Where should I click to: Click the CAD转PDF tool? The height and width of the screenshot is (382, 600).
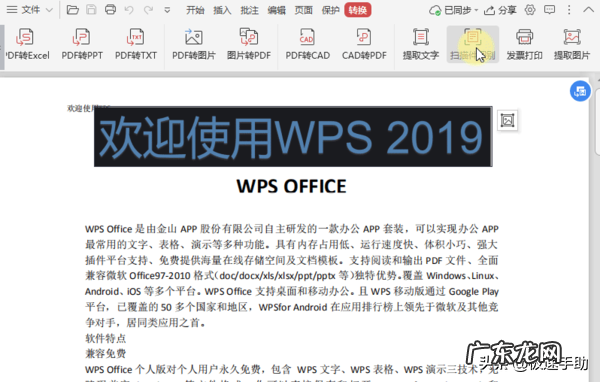pyautogui.click(x=364, y=44)
